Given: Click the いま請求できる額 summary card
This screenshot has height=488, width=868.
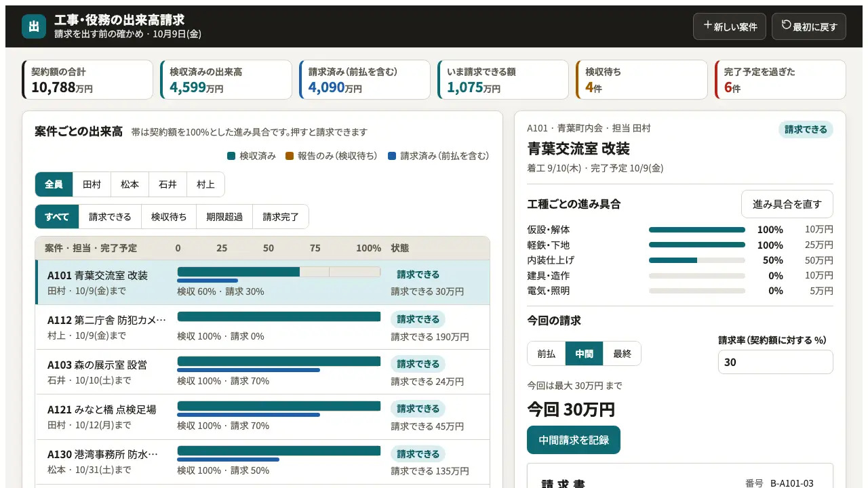Looking at the screenshot, I should 503,80.
